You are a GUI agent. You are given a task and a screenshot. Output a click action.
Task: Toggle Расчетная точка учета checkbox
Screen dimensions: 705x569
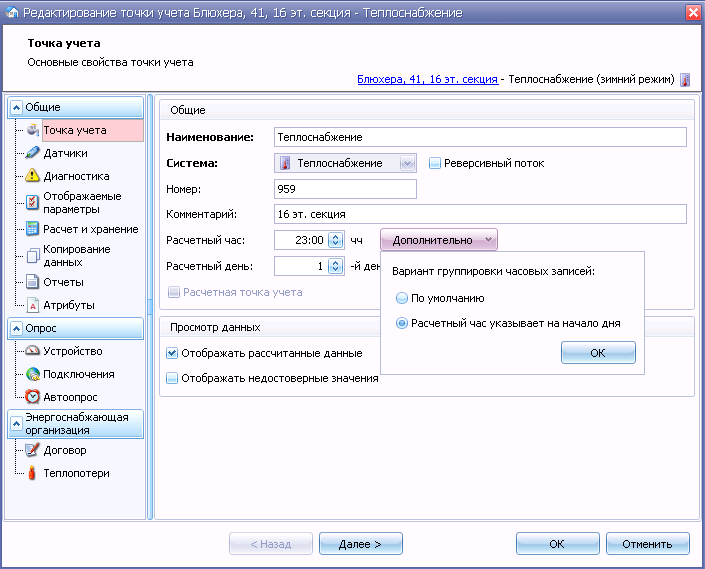[x=174, y=292]
